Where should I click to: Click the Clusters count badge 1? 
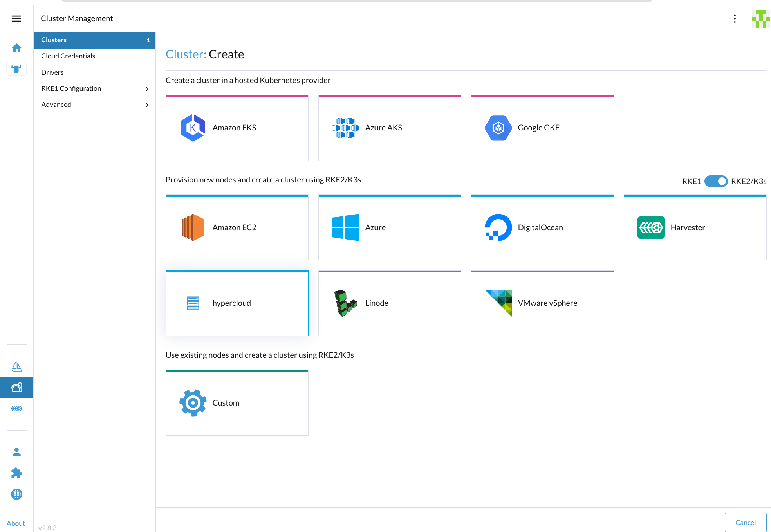[x=148, y=40]
